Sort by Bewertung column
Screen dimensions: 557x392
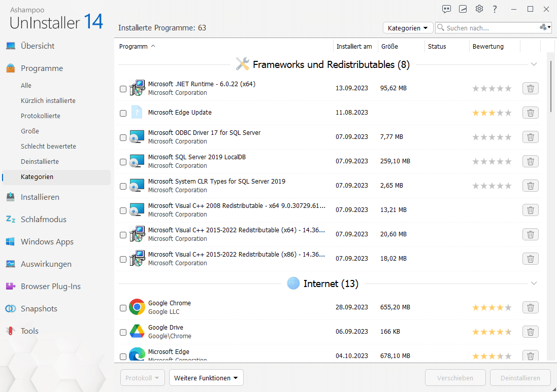pyautogui.click(x=488, y=47)
